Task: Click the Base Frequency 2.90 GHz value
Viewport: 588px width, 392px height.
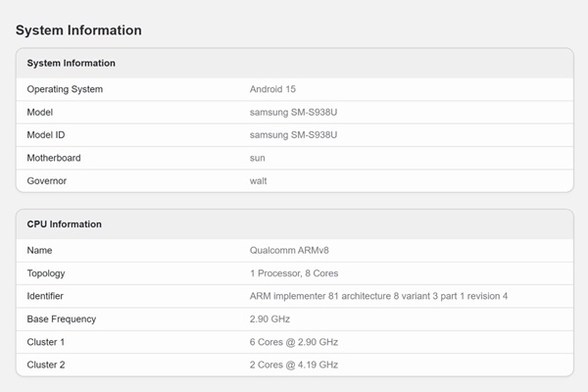Action: tap(270, 318)
